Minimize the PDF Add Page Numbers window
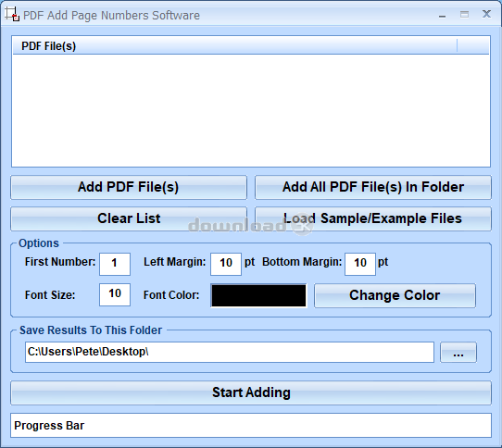The image size is (502, 448). pyautogui.click(x=443, y=15)
